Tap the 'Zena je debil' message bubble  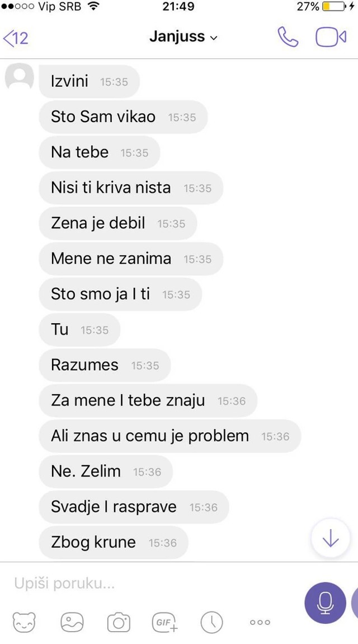pos(118,223)
